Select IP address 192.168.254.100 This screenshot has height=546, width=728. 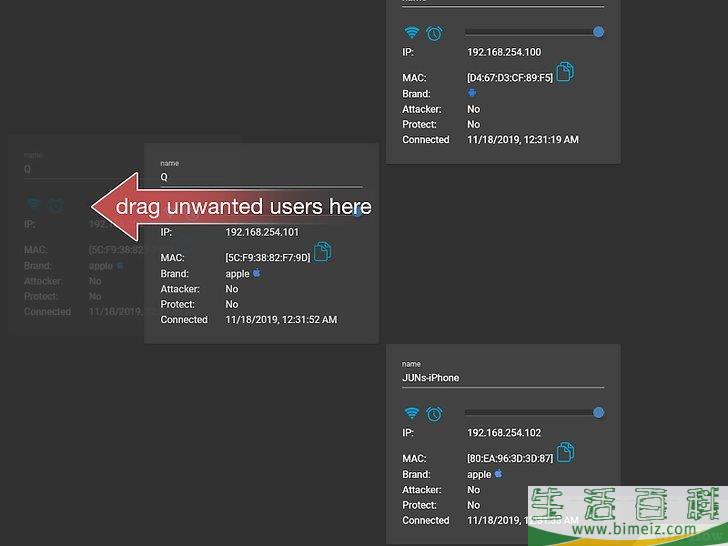504,52
